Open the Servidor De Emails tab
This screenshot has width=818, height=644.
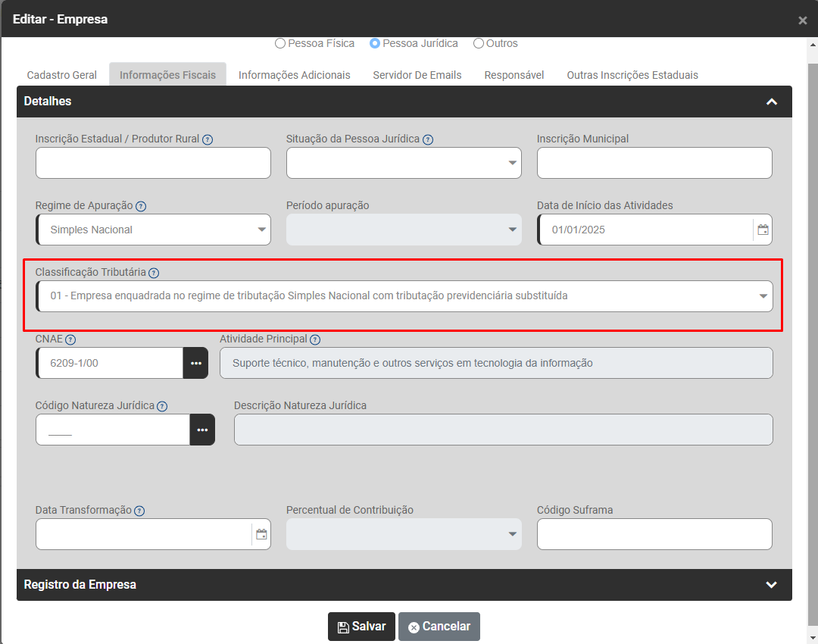coord(417,75)
